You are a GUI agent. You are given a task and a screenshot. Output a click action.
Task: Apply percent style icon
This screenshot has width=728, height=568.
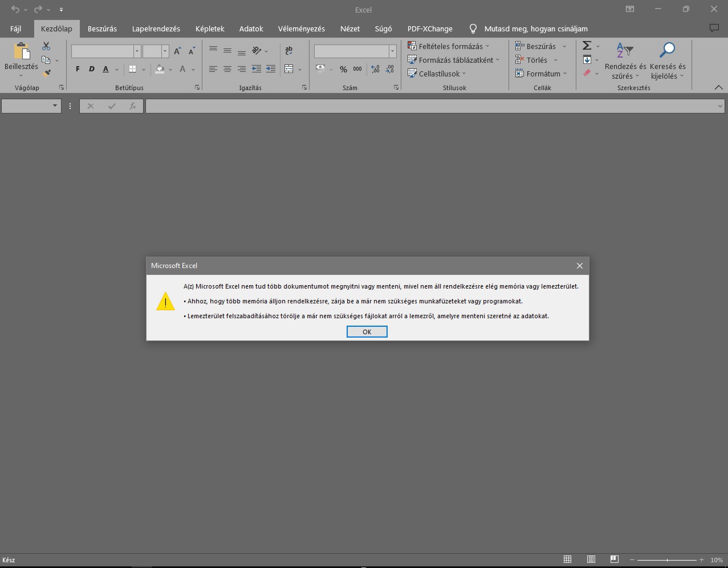[343, 69]
